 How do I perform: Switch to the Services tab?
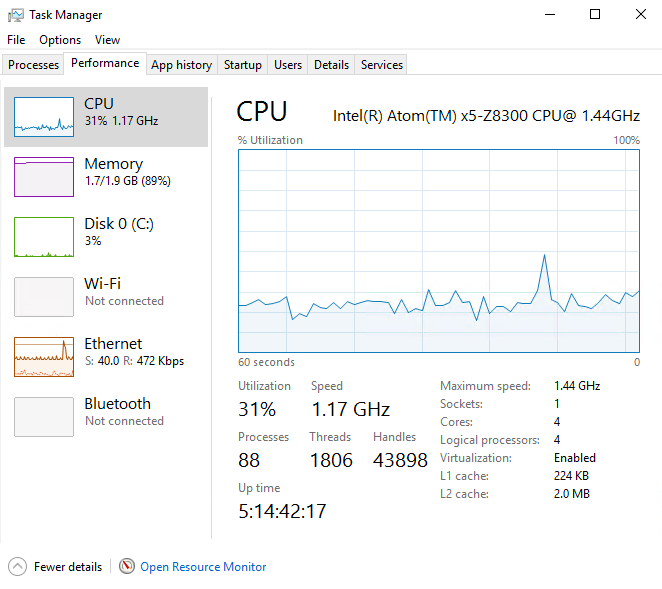click(382, 65)
